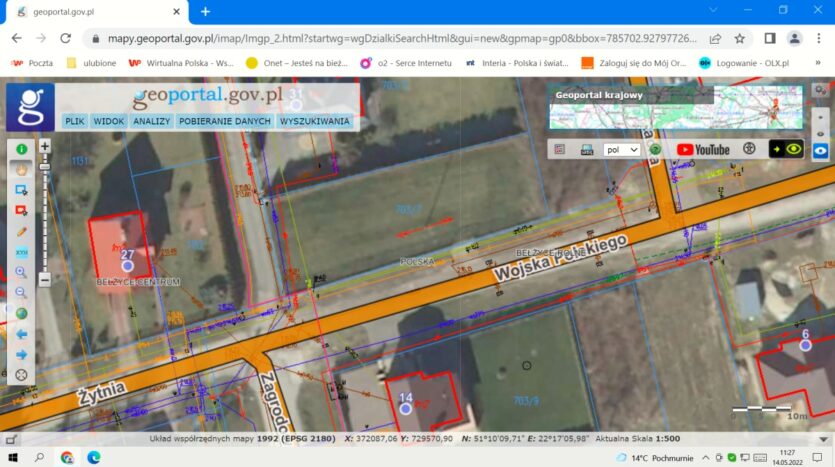The height and width of the screenshot is (467, 835).
Task: Open the Wirtualna Polska bookmark
Action: [x=182, y=63]
